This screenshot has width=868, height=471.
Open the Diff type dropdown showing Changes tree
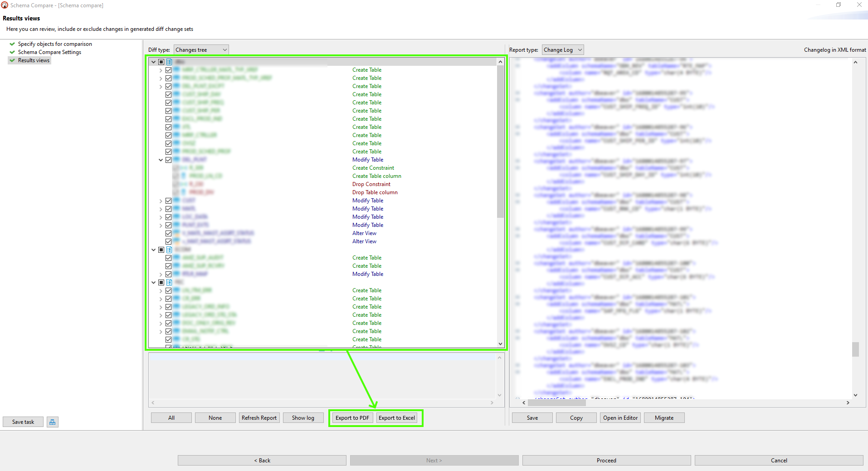(x=201, y=49)
